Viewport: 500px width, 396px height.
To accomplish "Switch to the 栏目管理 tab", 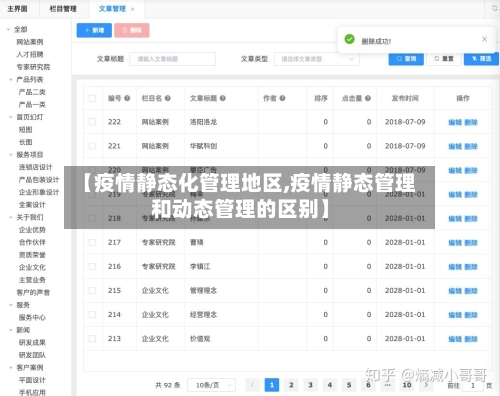I will click(x=63, y=9).
